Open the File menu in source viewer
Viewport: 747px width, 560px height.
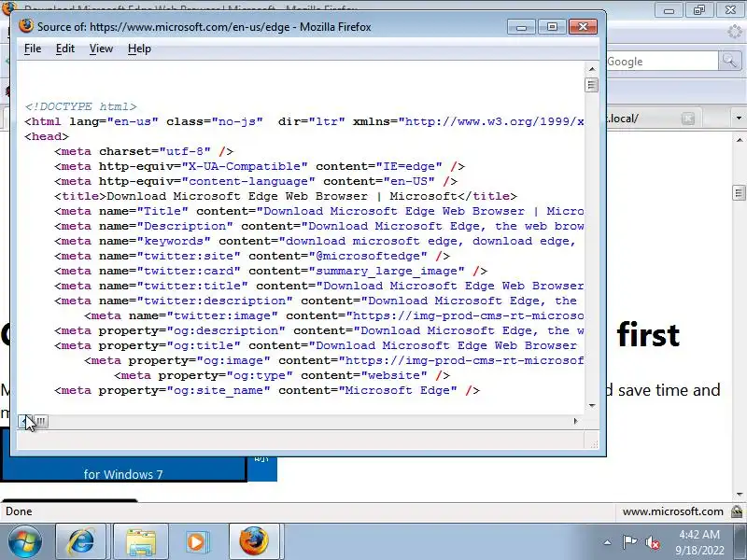point(33,49)
